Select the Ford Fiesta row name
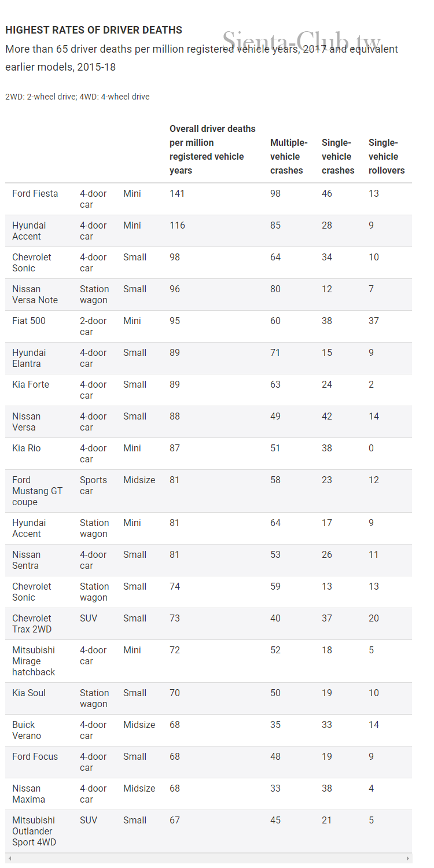434x868 pixels. tap(35, 194)
